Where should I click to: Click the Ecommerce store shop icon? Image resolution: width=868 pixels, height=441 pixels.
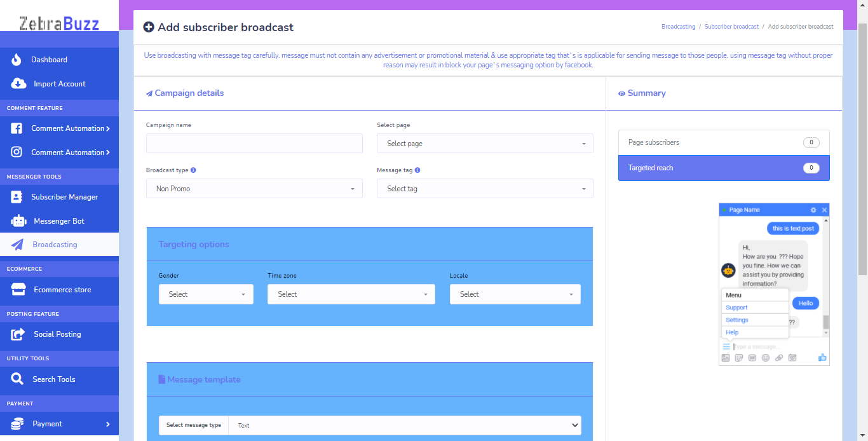18,290
